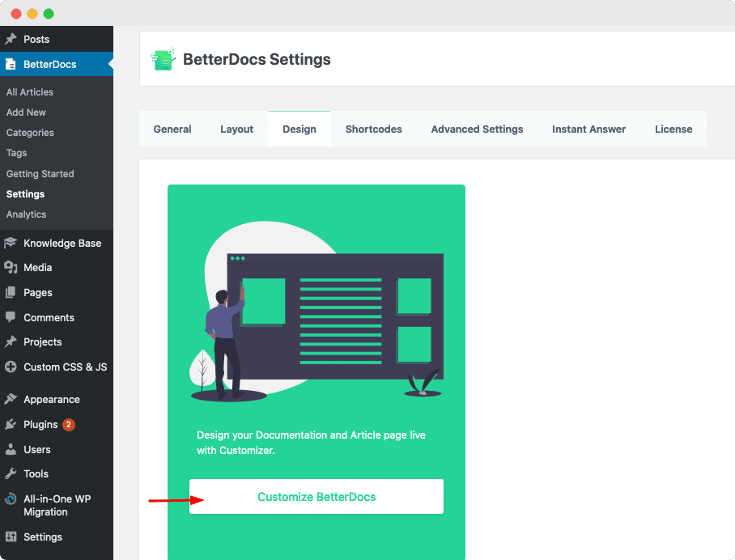
Task: Click the Knowledge Base graduation cap icon
Action: click(x=11, y=243)
